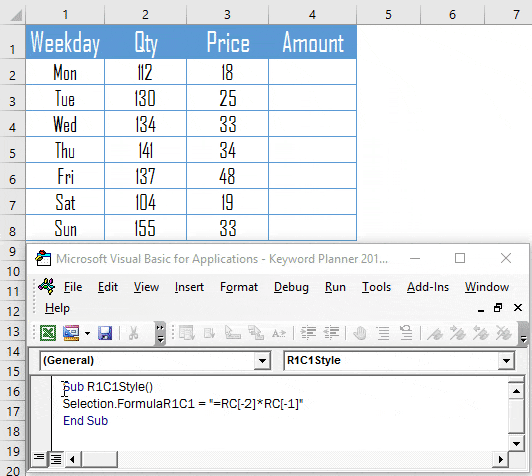This screenshot has width=532, height=476.
Task: Expand the toolbar overflow options chevron
Action: (x=160, y=333)
